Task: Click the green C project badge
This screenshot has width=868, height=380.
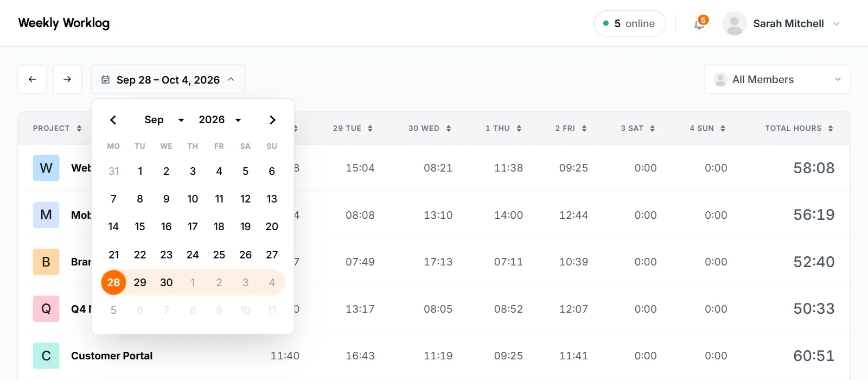Action: coord(46,356)
